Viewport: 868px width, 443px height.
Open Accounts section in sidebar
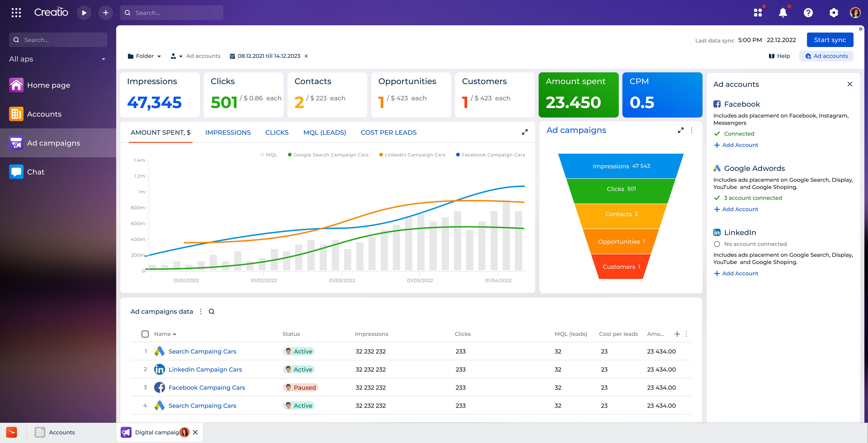(44, 114)
